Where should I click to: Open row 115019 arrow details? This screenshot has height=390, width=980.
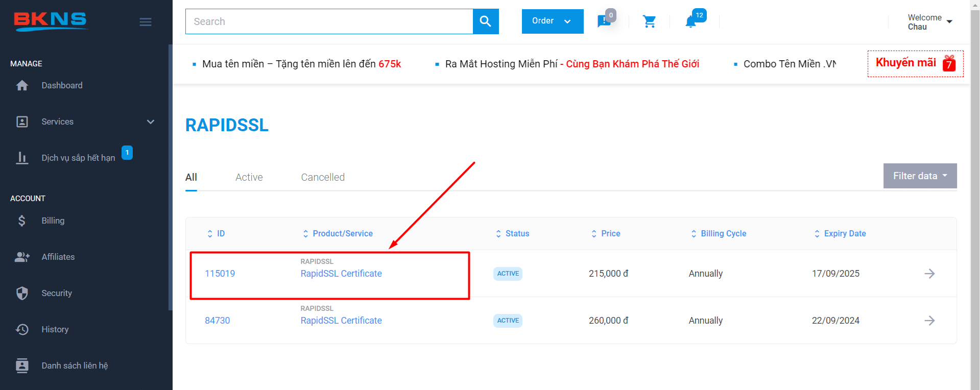pos(929,274)
